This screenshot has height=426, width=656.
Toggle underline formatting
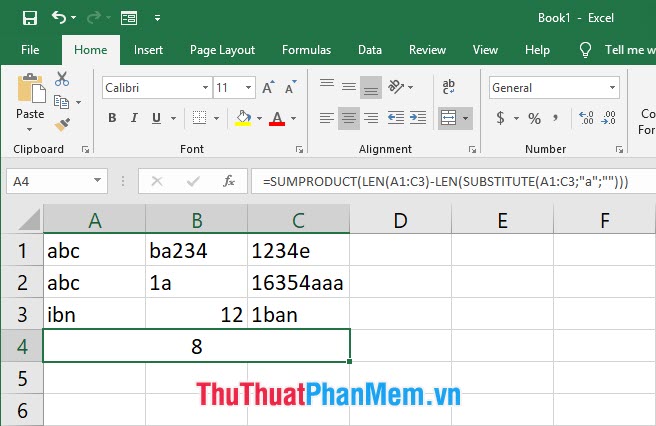click(x=156, y=118)
